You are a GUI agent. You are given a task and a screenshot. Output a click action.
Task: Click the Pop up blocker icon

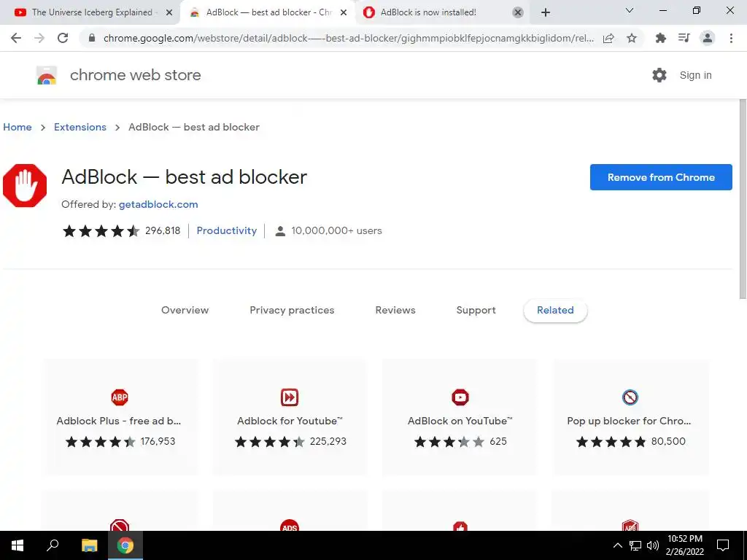[x=630, y=397]
